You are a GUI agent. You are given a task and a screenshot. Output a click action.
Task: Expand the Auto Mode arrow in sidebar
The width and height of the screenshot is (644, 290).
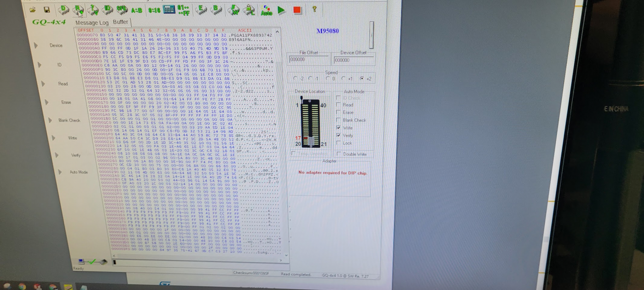click(60, 172)
